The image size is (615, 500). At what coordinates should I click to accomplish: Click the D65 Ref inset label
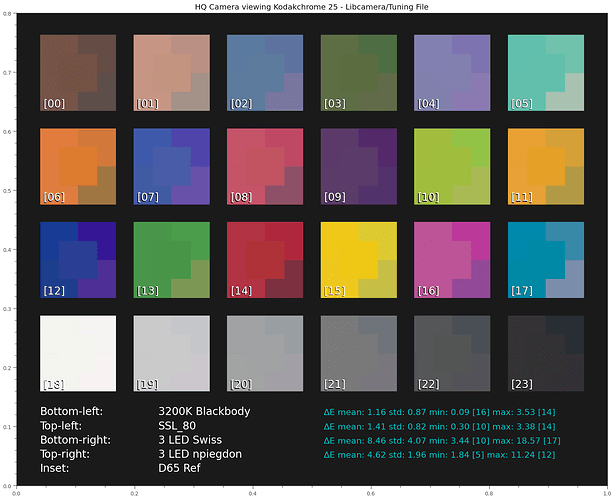pyautogui.click(x=181, y=467)
